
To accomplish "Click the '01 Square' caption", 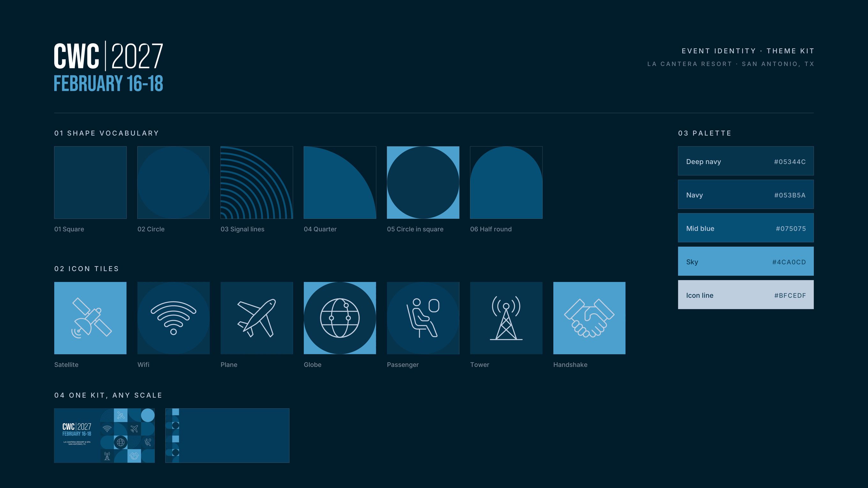I will [69, 229].
